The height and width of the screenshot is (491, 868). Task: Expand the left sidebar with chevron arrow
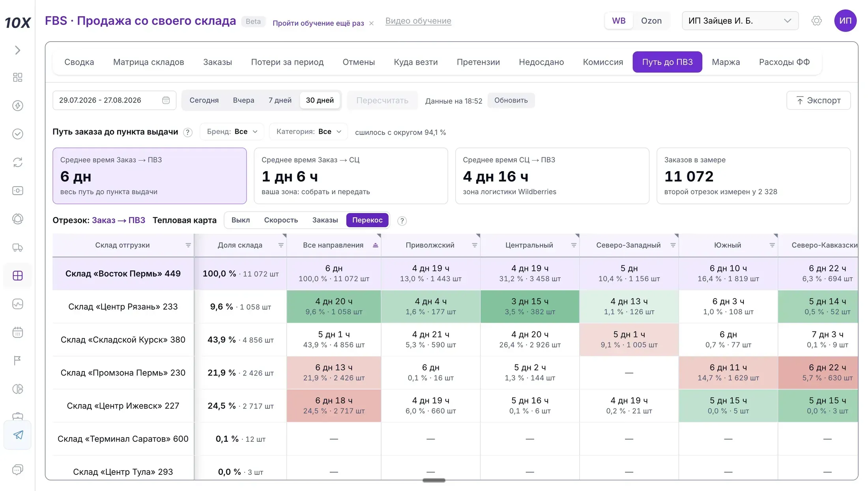17,50
